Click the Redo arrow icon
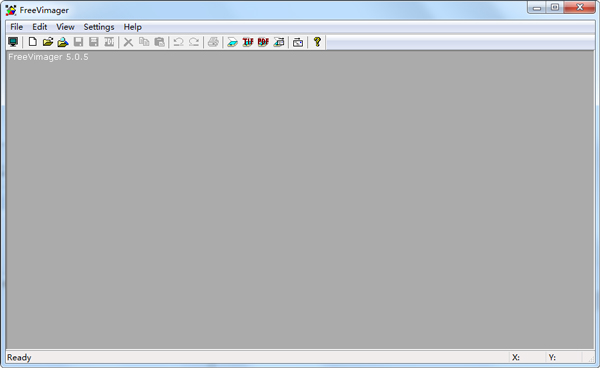600x368 pixels. coord(194,42)
